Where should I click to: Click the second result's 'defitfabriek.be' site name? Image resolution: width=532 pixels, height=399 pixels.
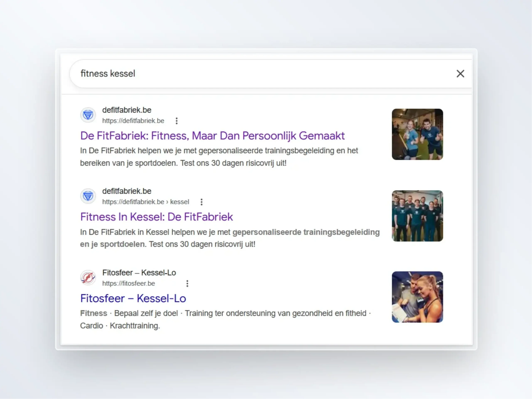tap(127, 191)
